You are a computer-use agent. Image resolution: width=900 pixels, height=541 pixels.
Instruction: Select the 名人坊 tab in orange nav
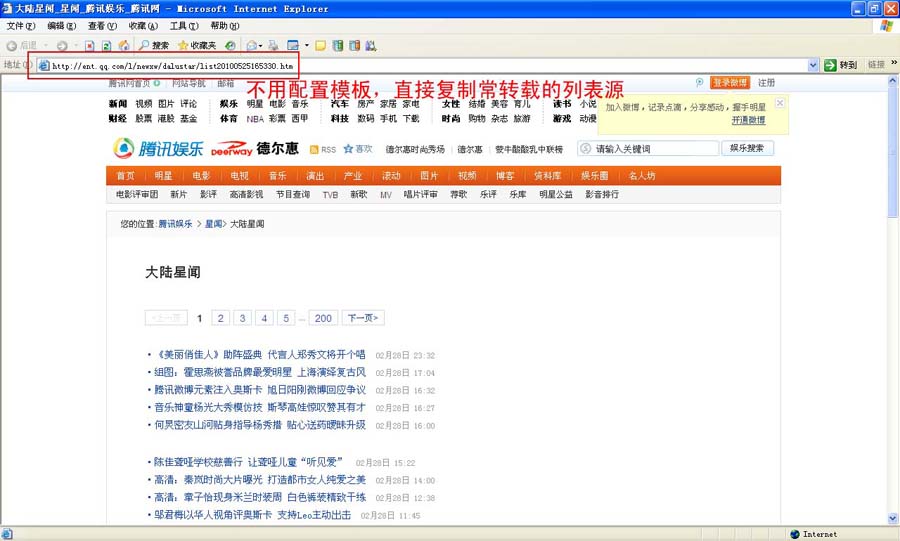642,176
